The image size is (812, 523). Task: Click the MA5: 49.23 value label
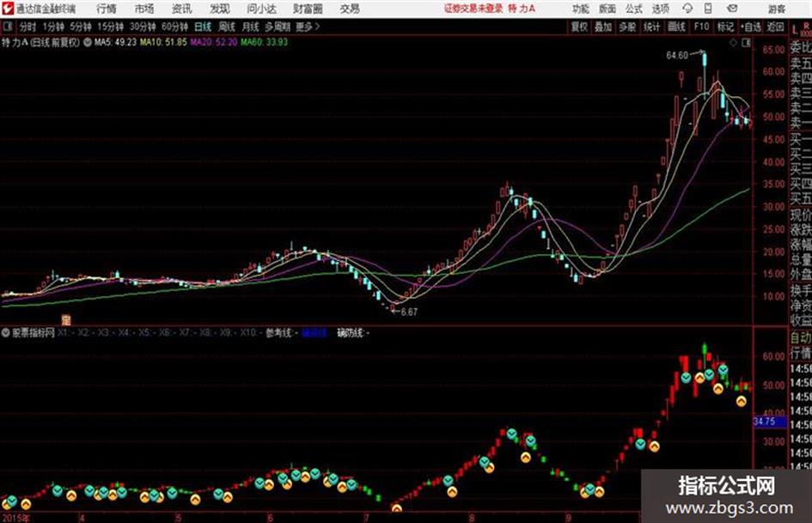click(x=115, y=42)
